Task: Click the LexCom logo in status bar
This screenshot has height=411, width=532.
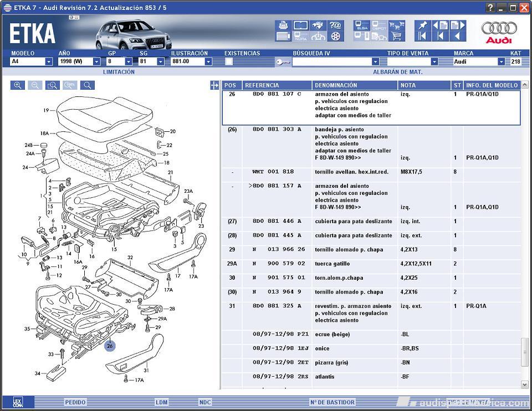Action: 18,402
